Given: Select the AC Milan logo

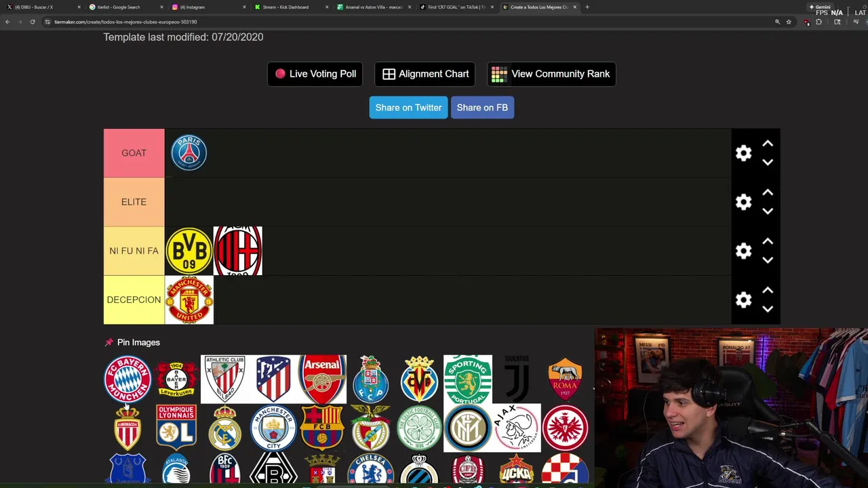Looking at the screenshot, I should point(238,251).
